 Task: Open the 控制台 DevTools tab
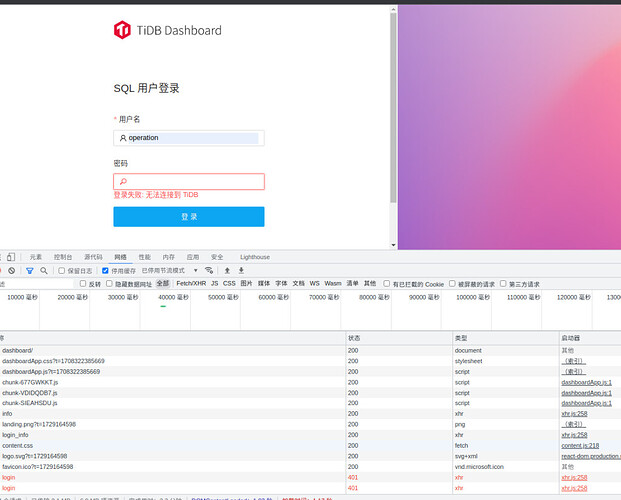tap(63, 257)
